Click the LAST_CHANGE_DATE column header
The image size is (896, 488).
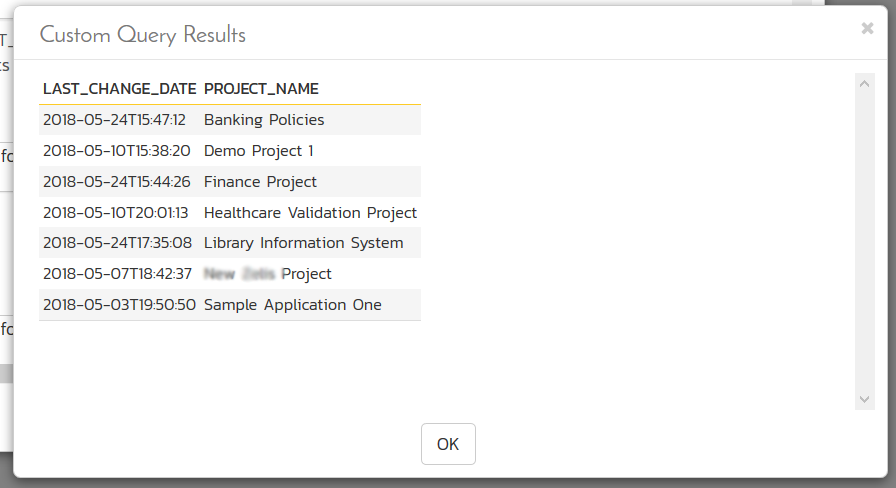pos(119,89)
